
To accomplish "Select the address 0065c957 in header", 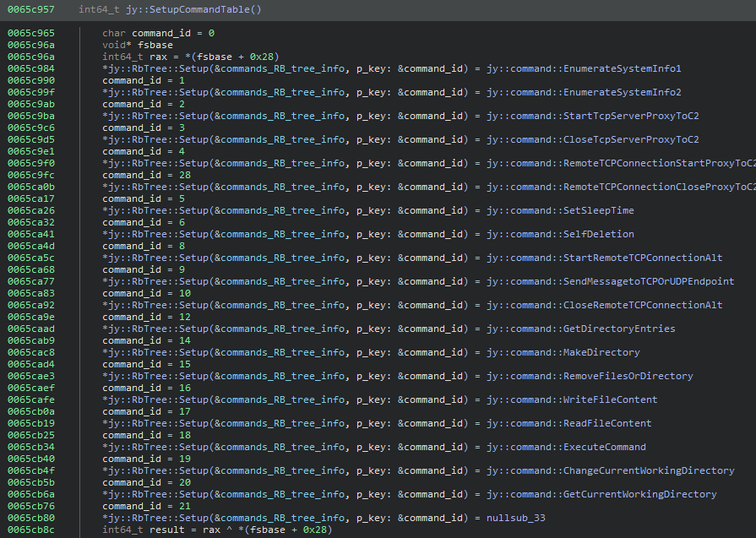I will pos(30,10).
